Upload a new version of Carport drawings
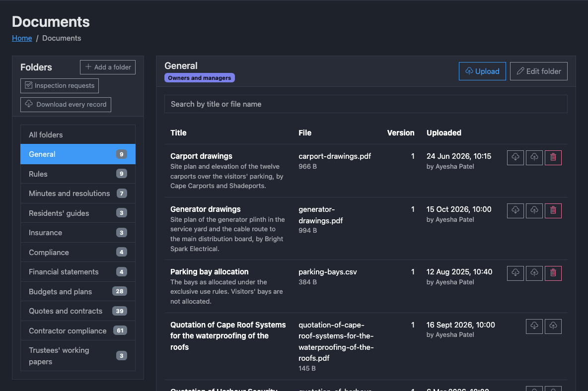The width and height of the screenshot is (588, 391). [534, 158]
